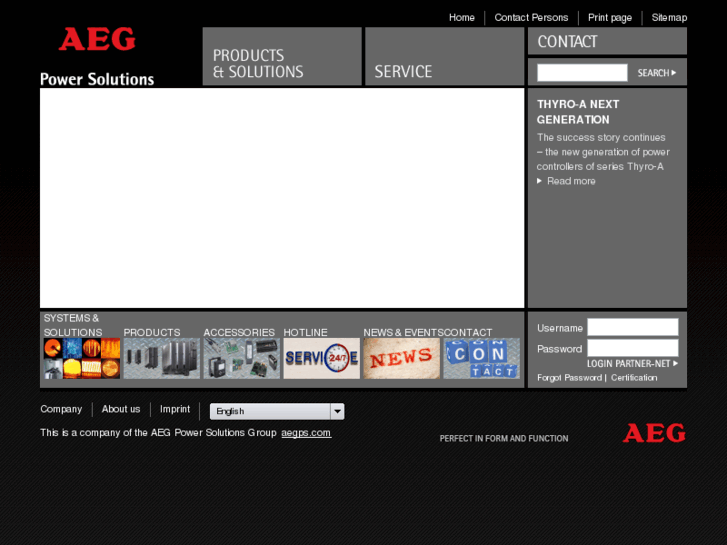Open the Products thumbnail image
Viewport: 727px width, 545px height.
coord(162,358)
